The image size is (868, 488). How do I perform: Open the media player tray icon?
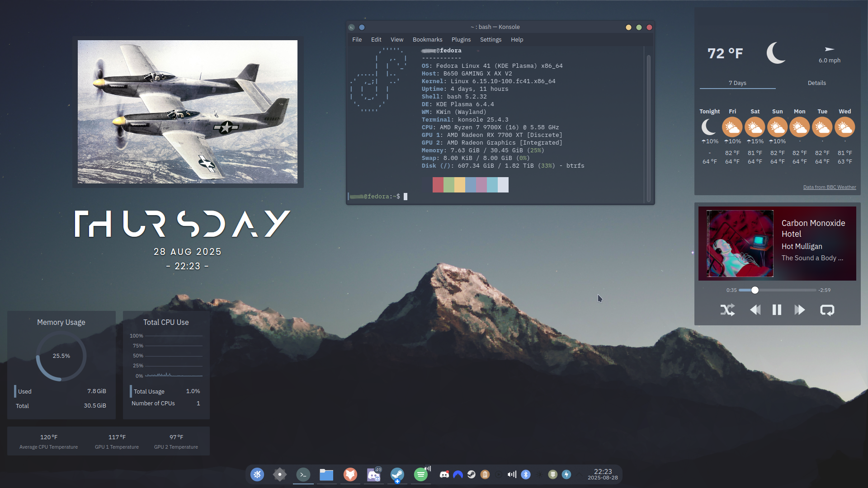click(499, 474)
